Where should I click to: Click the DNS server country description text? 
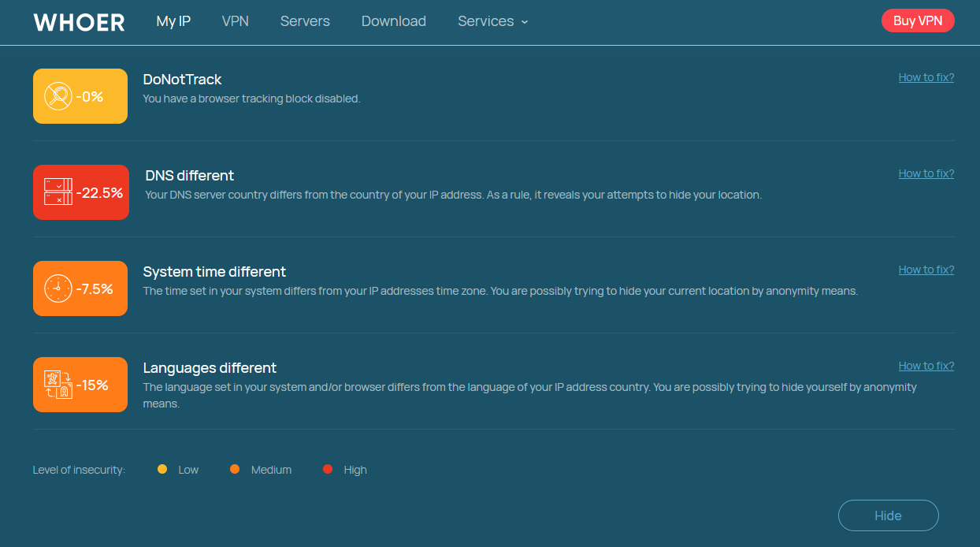pos(454,195)
